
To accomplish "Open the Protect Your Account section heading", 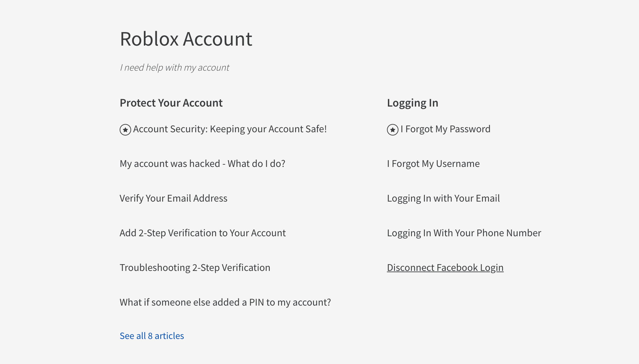I will 171,103.
